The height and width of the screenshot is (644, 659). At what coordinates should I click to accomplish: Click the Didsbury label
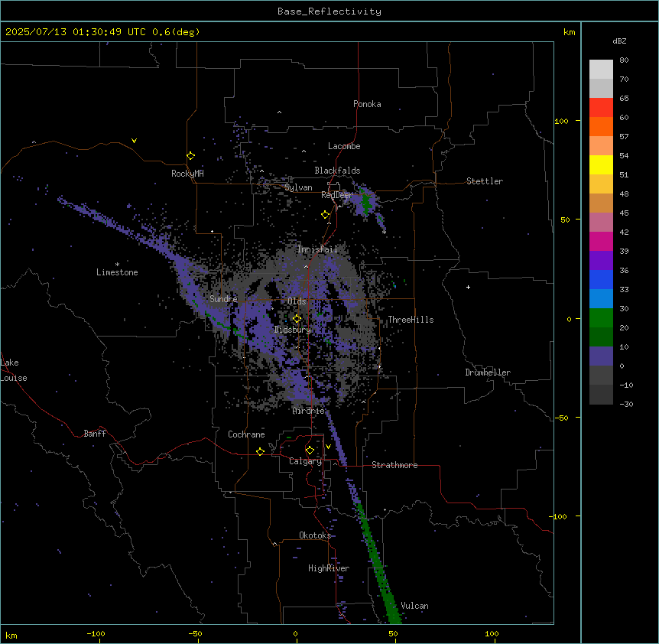[x=293, y=330]
